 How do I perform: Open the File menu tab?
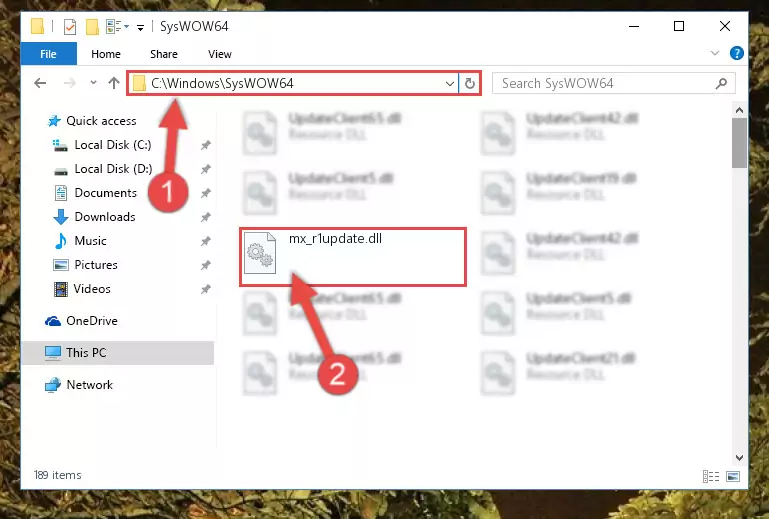coord(49,54)
